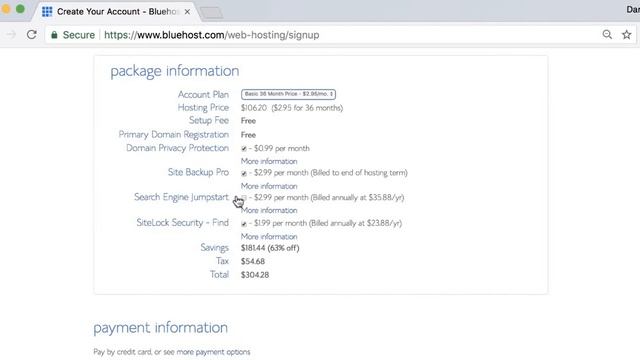The image size is (640, 360).
Task: Open the zoom magnifier icon in address bar
Action: pyautogui.click(x=607, y=35)
